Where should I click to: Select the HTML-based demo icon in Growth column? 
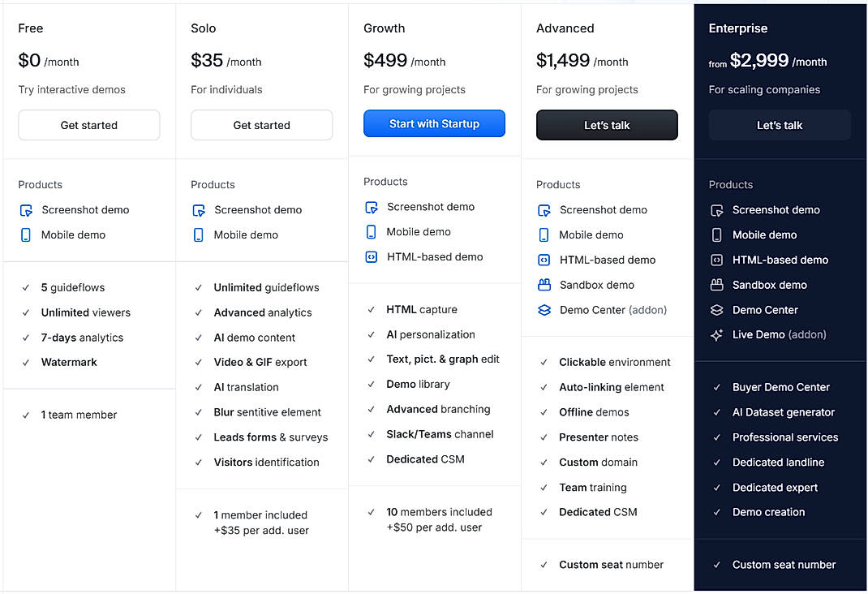(370, 256)
